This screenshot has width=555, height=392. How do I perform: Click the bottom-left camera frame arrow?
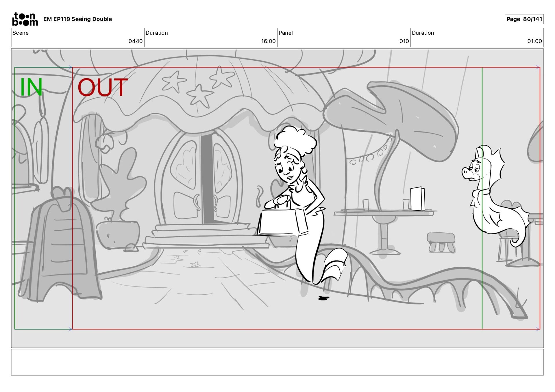point(70,329)
